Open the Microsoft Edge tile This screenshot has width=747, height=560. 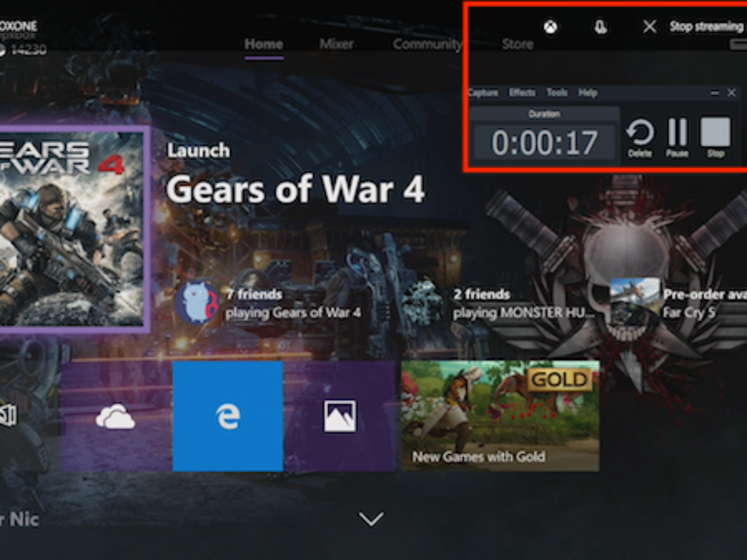click(228, 416)
